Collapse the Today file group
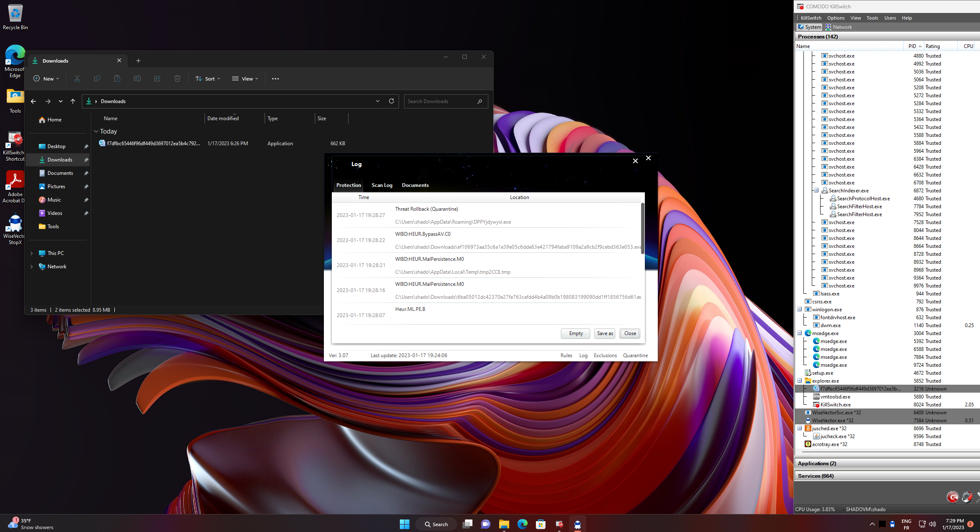 [96, 131]
